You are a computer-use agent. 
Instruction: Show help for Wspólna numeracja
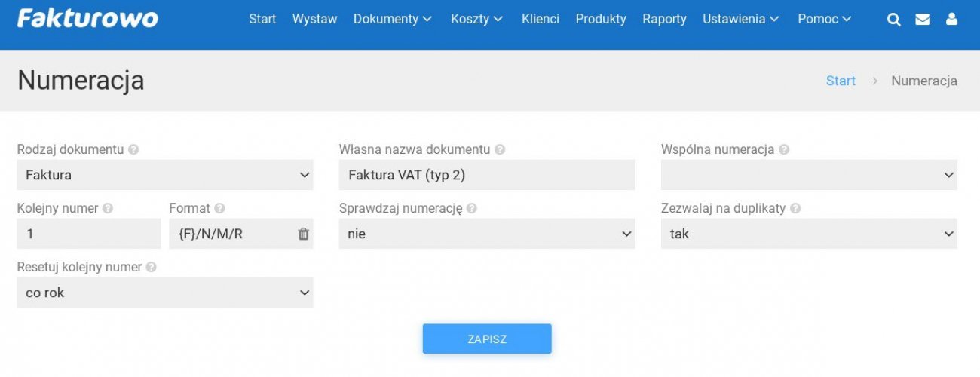(x=784, y=149)
